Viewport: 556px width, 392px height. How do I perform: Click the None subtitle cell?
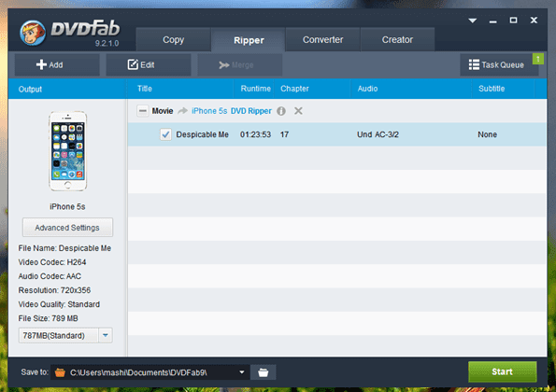(487, 134)
